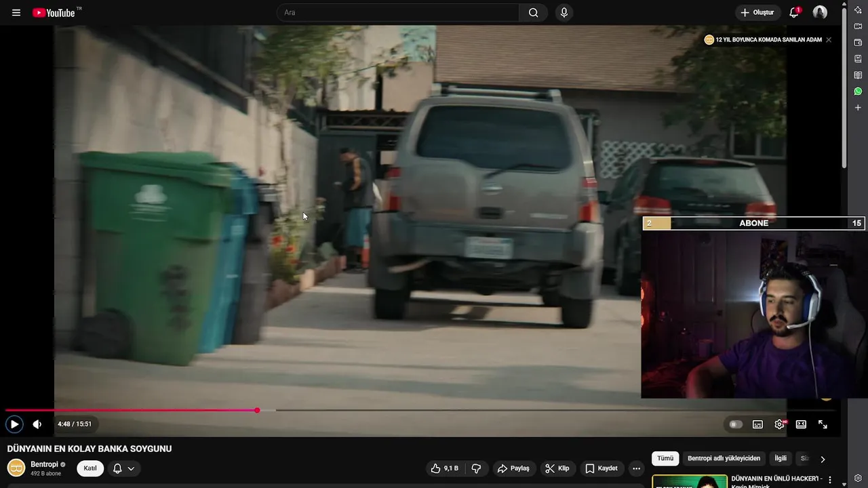Switch to theater mode
The image size is (868, 488).
click(x=801, y=424)
